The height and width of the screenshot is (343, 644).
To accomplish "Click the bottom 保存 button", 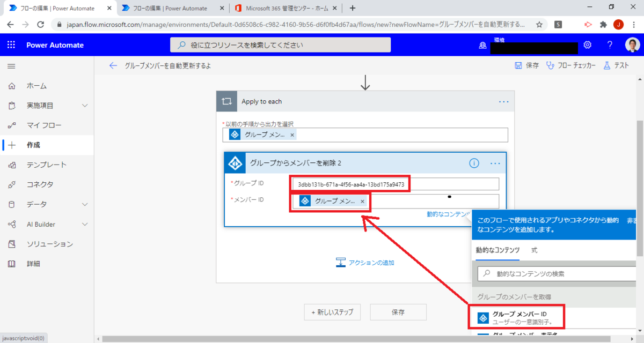I will (398, 312).
